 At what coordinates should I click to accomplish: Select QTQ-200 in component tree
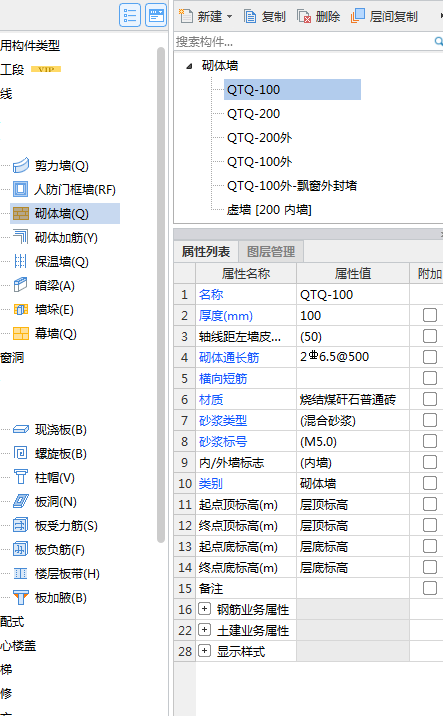pos(253,114)
